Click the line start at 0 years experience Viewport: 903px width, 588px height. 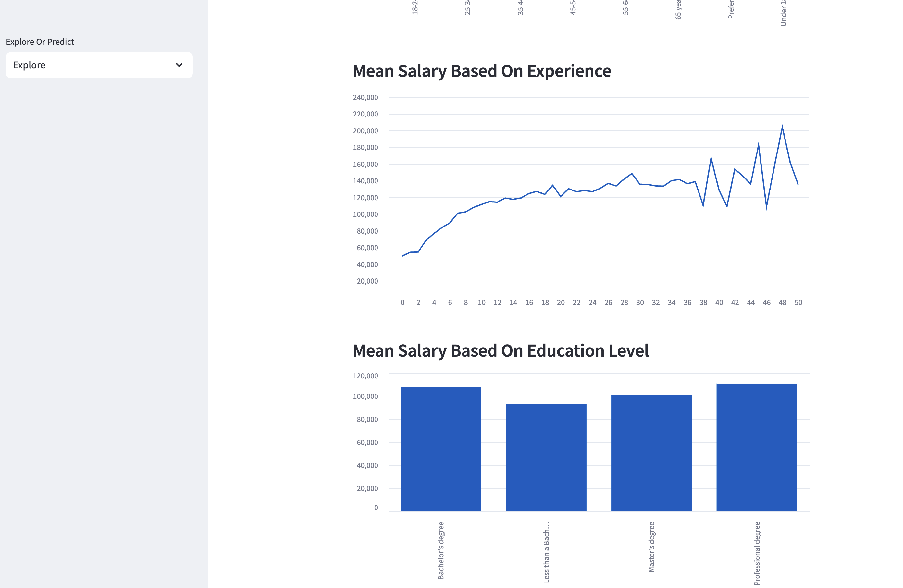tap(402, 256)
